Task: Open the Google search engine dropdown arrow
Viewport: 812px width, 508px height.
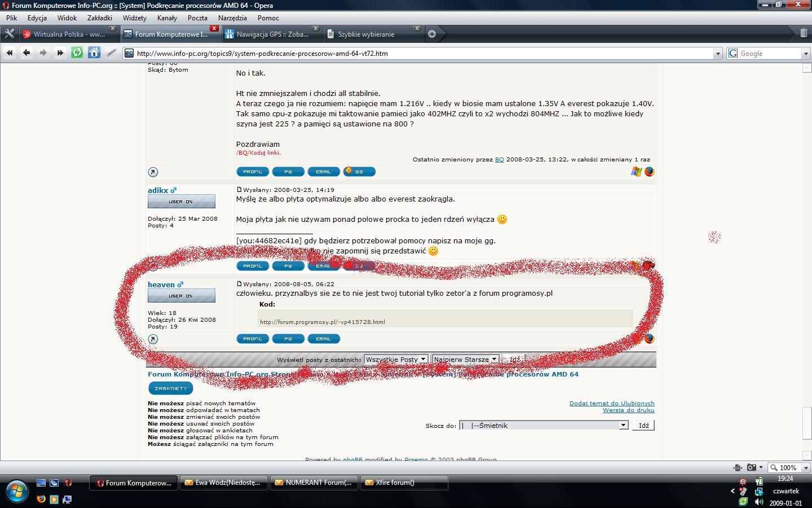Action: click(x=806, y=53)
